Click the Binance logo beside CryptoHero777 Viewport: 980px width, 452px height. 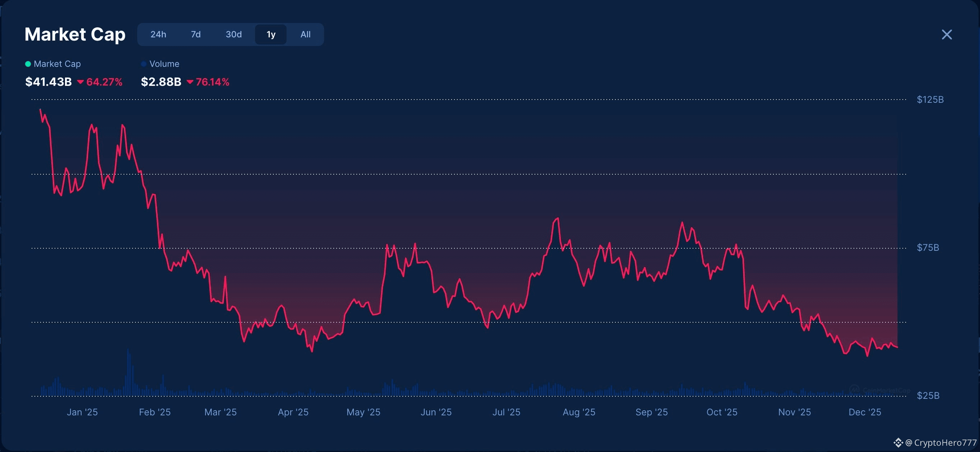click(898, 443)
